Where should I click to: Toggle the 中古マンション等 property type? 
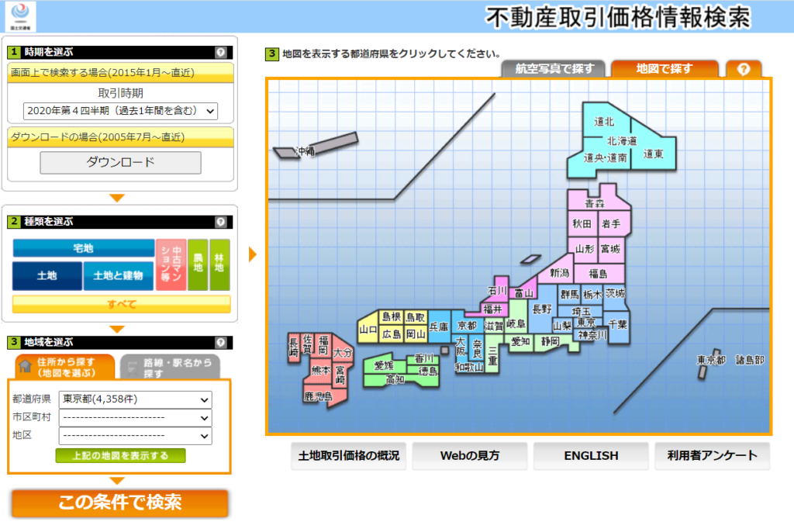click(171, 264)
